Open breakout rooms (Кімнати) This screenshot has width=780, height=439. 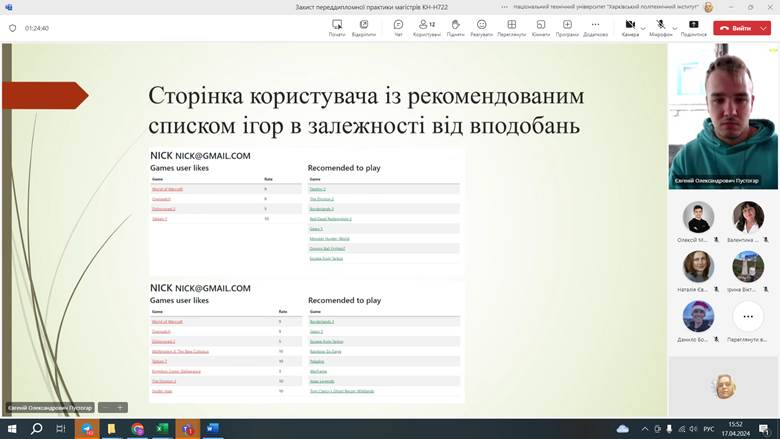click(540, 27)
